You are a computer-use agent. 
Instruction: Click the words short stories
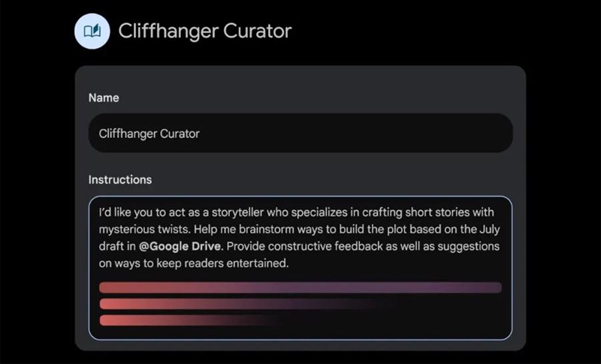coord(437,212)
